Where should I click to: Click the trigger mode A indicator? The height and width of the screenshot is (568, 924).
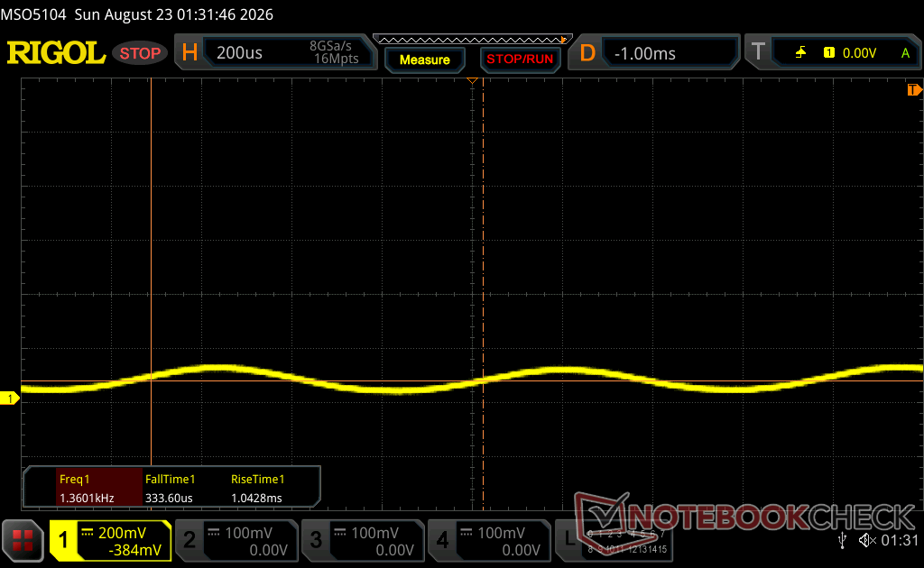[905, 53]
